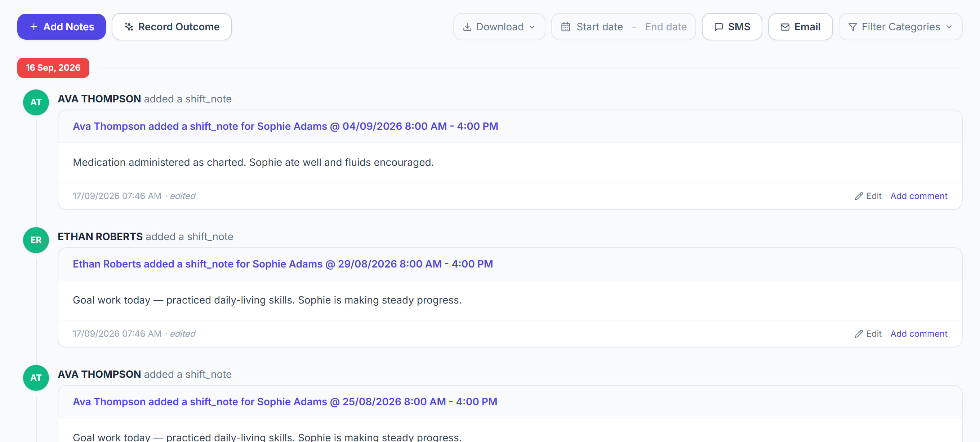The width and height of the screenshot is (980, 442).
Task: Click the Add Notes button
Action: click(61, 27)
